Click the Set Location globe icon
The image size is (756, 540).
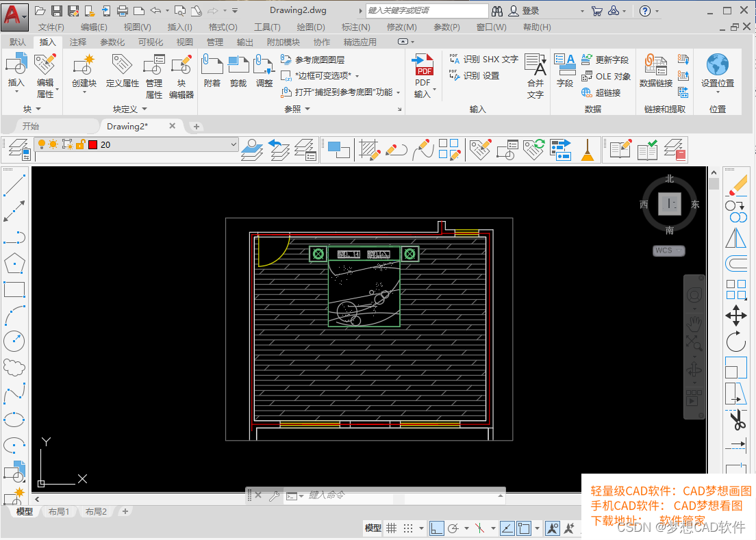[x=718, y=64]
